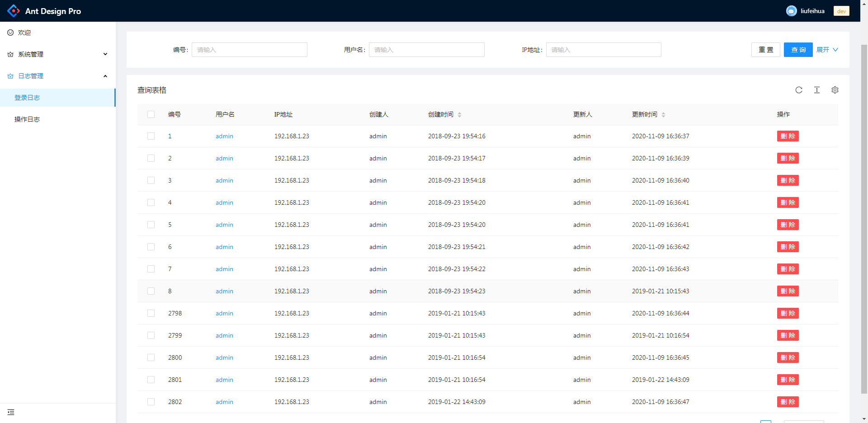This screenshot has height=423, width=868.
Task: Click the vertical page scrollbar
Action: [864, 217]
